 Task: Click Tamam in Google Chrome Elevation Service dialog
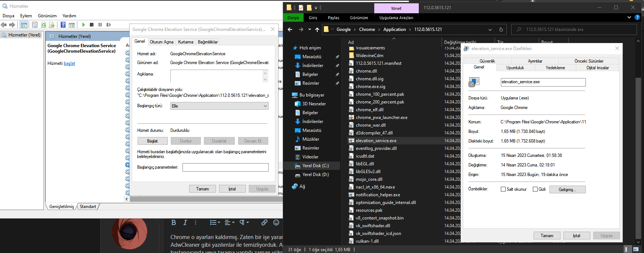coord(202,189)
